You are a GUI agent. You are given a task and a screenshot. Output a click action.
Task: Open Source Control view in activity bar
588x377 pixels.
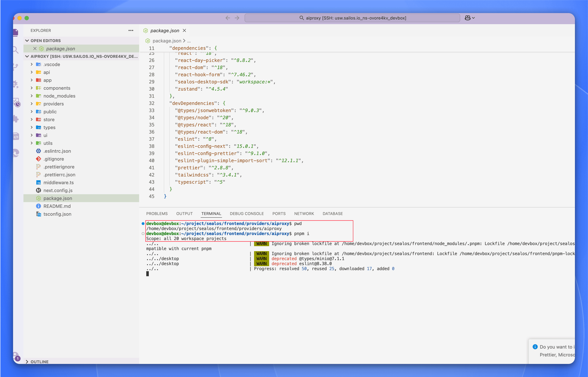(x=15, y=67)
